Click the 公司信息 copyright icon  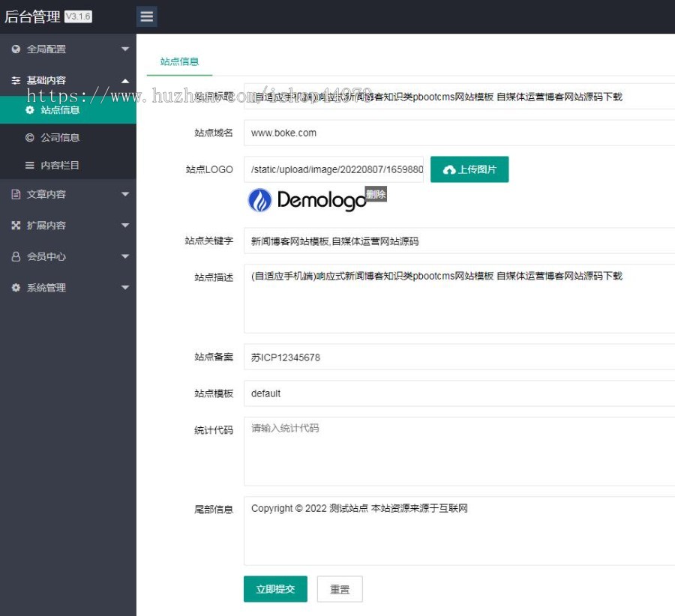(x=30, y=138)
